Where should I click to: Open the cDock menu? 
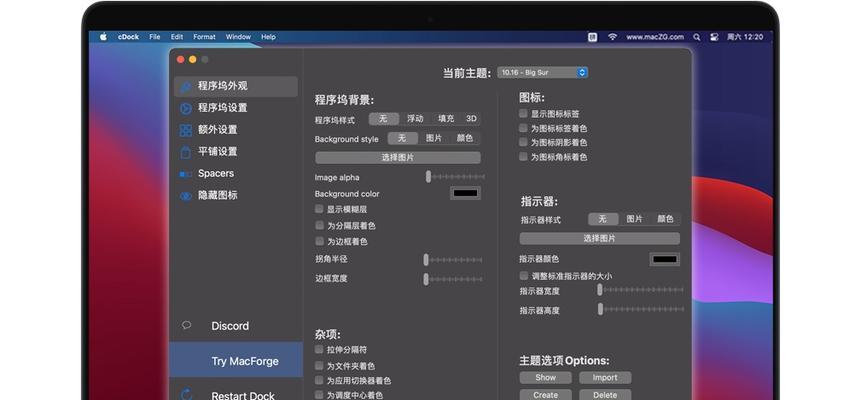pos(128,37)
